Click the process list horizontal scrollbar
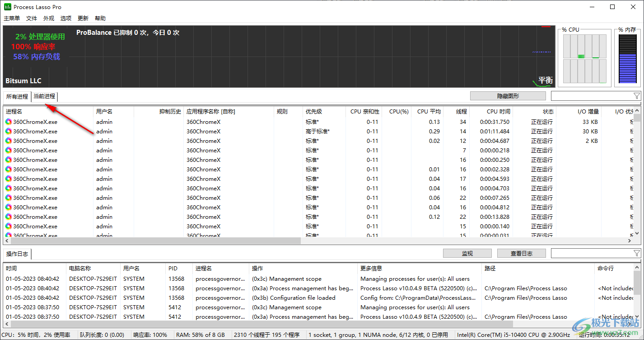The image size is (644, 340). coord(318,241)
